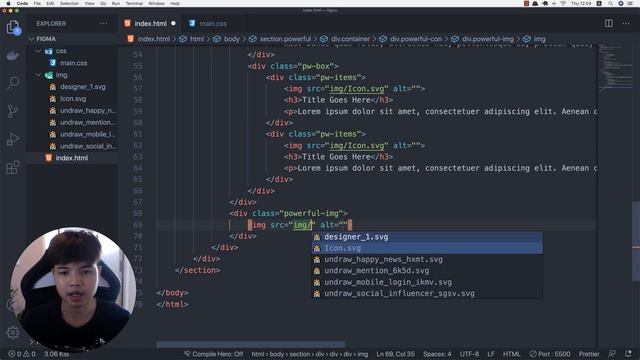
Task: Open the Search activity bar icon
Action: pos(13,83)
